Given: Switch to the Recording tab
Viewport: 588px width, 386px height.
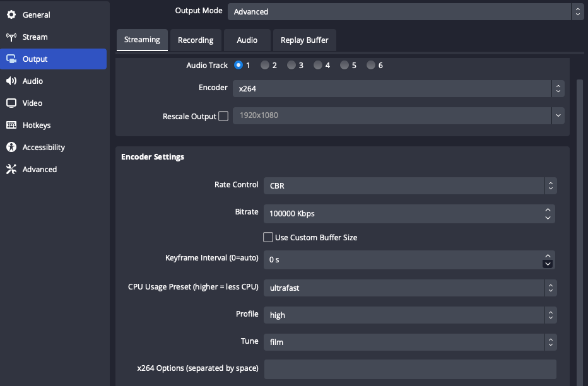Looking at the screenshot, I should [x=196, y=40].
